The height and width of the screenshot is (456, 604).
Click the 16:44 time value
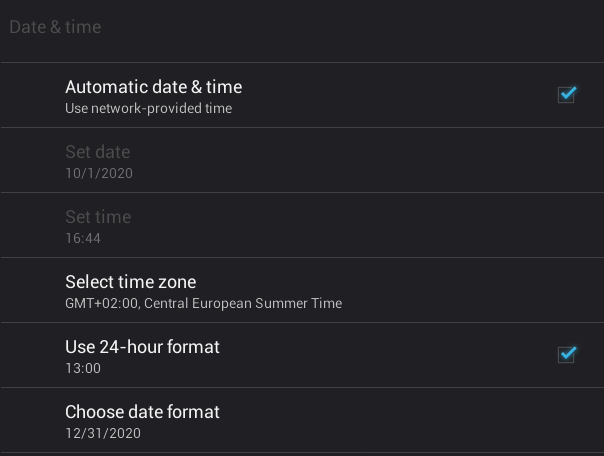pos(83,238)
